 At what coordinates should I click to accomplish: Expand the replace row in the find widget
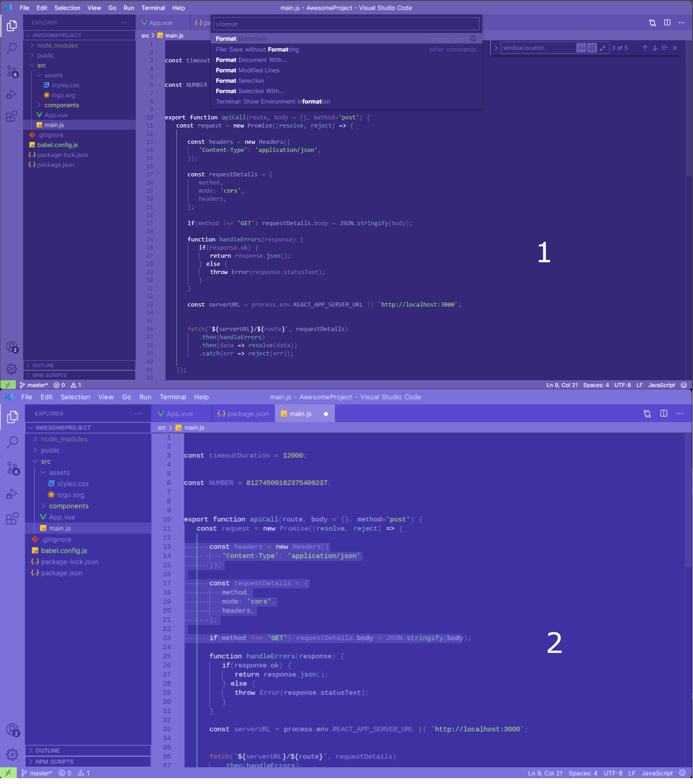(496, 48)
